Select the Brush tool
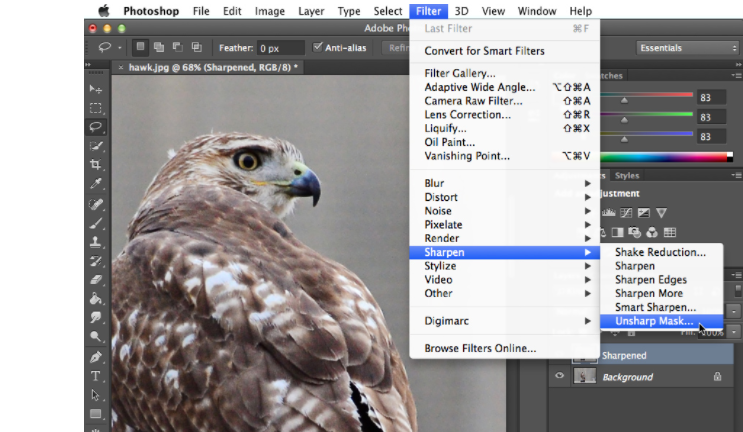This screenshot has width=743, height=432. coord(96,222)
